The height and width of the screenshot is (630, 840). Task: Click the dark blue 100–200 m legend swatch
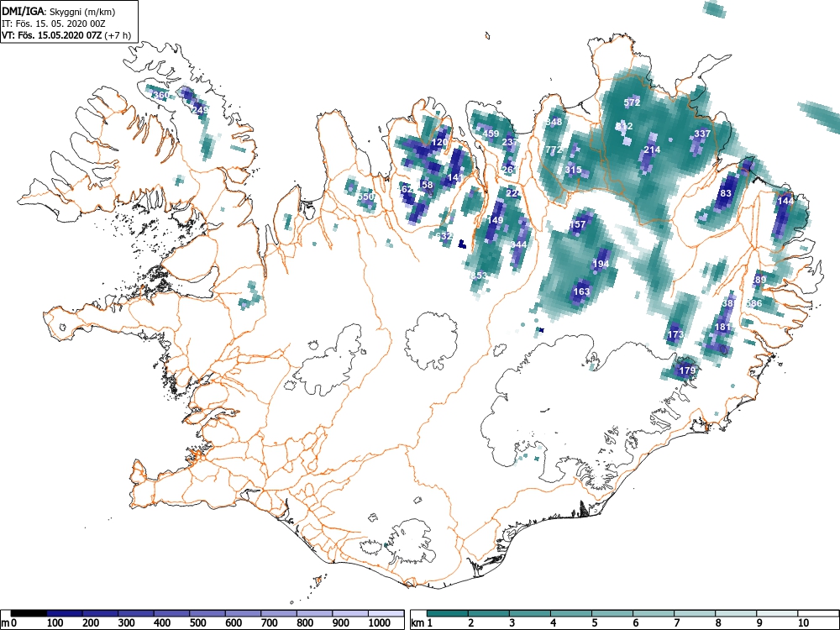click(x=65, y=613)
